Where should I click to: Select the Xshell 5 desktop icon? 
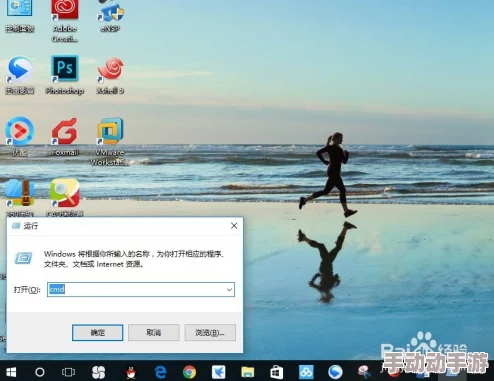[110, 75]
